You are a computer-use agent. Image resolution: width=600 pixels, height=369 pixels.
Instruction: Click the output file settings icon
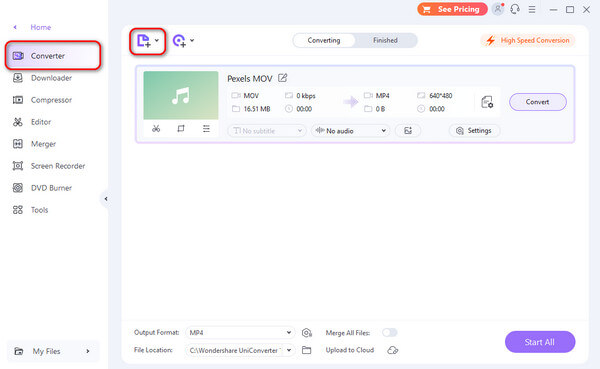click(487, 102)
